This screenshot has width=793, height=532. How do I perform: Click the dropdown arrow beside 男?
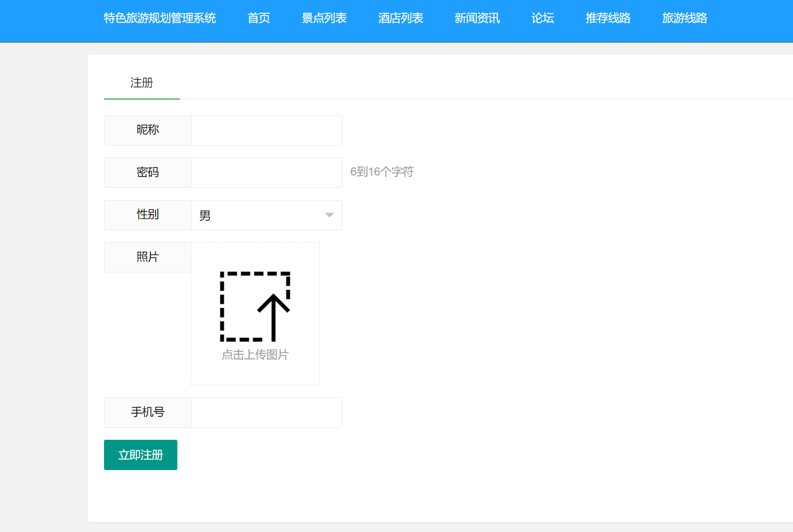pos(329,215)
